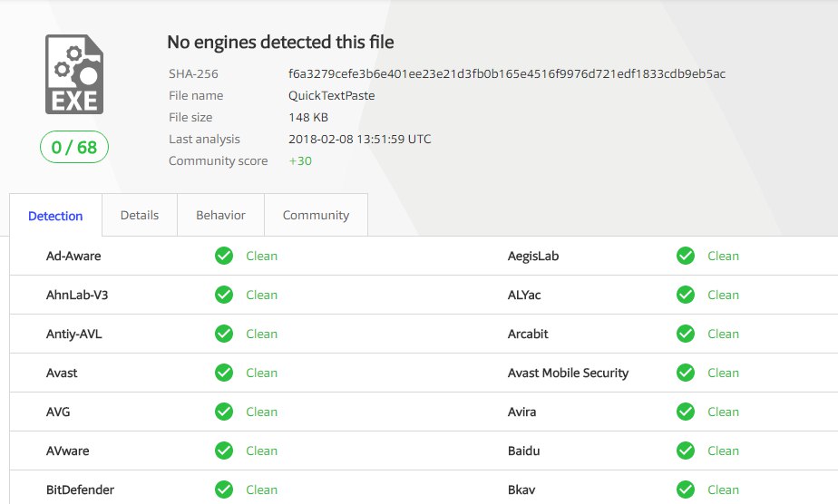Click the AVware engine name

click(x=67, y=451)
